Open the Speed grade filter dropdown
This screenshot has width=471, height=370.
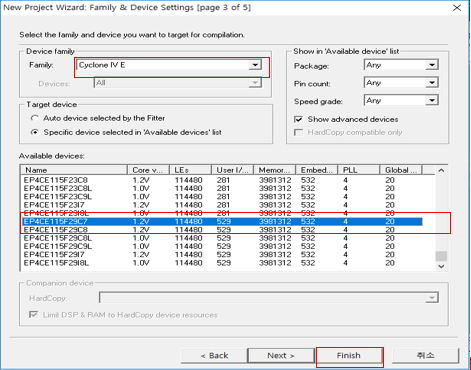pos(401,100)
